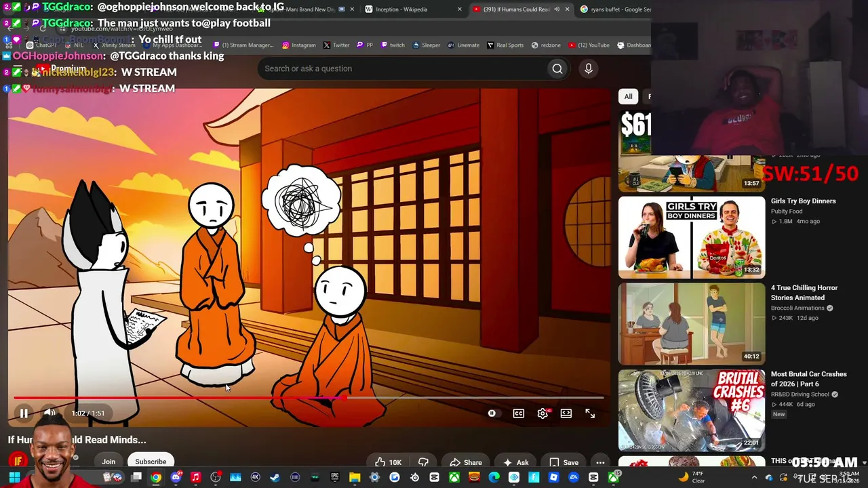This screenshot has width=868, height=488.
Task: Open the twitch bookmark
Action: click(x=393, y=45)
